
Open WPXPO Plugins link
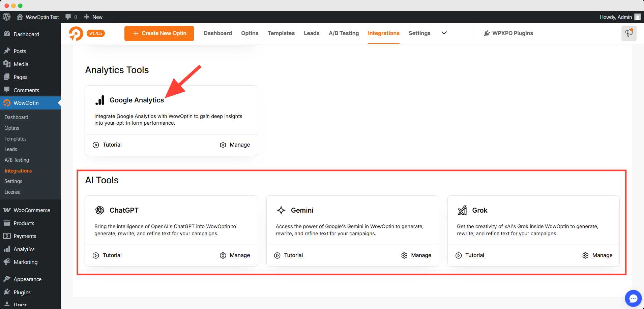508,33
